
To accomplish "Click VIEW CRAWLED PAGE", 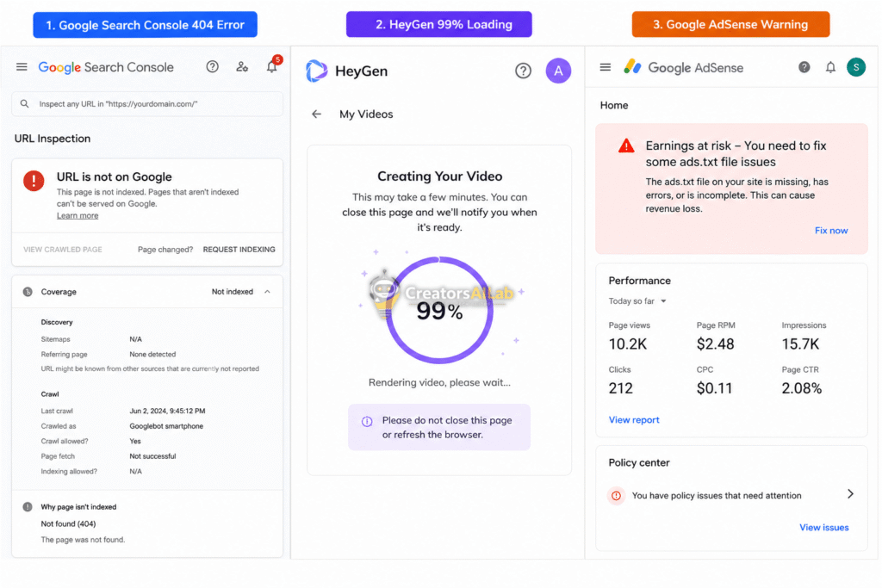I will [x=62, y=250].
